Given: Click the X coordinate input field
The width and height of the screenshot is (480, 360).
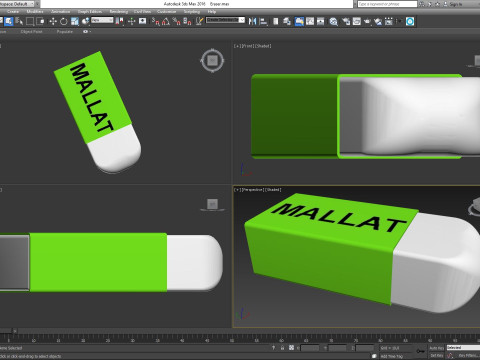Looking at the screenshot, I should click(x=310, y=348).
